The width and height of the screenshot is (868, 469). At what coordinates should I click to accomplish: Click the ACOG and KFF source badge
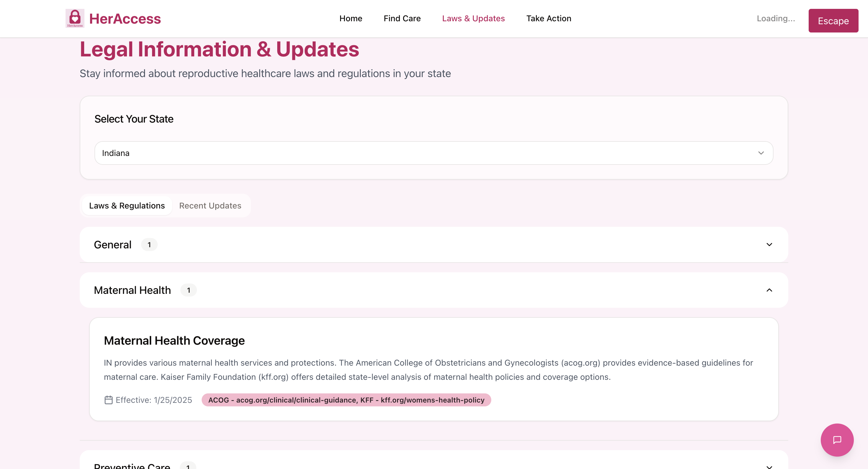[346, 400]
